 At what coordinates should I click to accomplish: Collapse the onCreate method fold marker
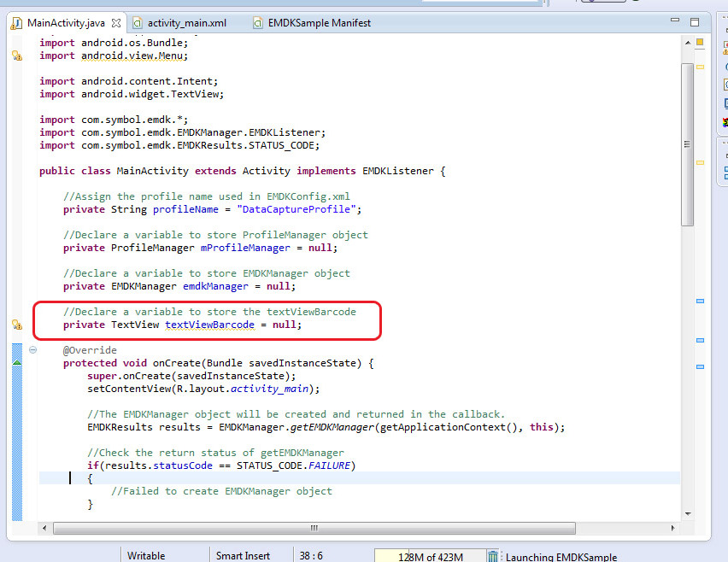click(x=33, y=350)
